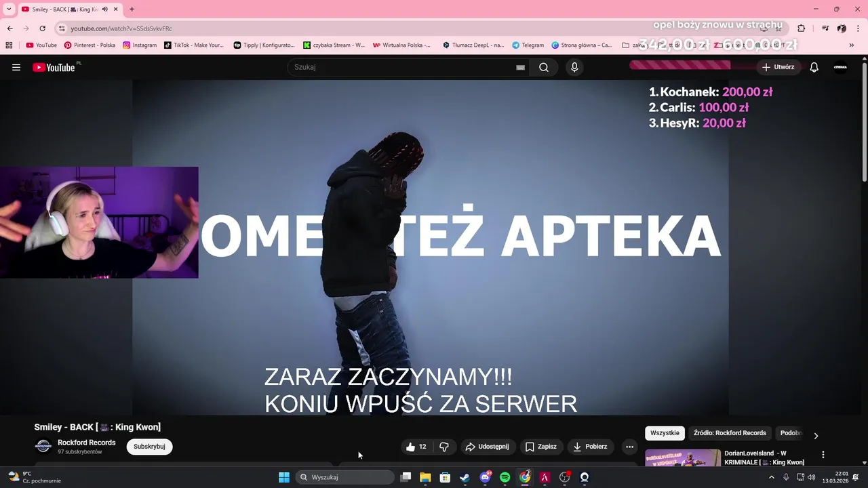This screenshot has width=868, height=488.
Task: Go back to the previous page
Action: pyautogui.click(x=10, y=28)
